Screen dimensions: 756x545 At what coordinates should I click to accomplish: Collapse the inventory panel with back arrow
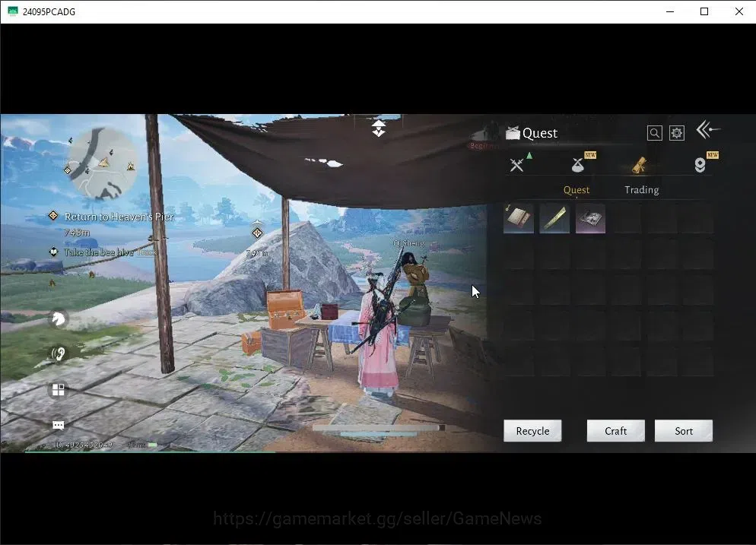click(708, 130)
